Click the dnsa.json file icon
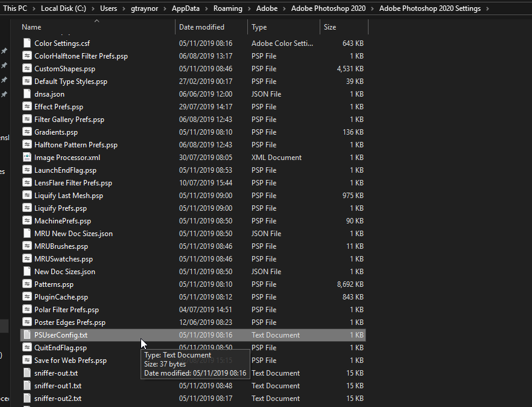532x407 pixels. [27, 94]
